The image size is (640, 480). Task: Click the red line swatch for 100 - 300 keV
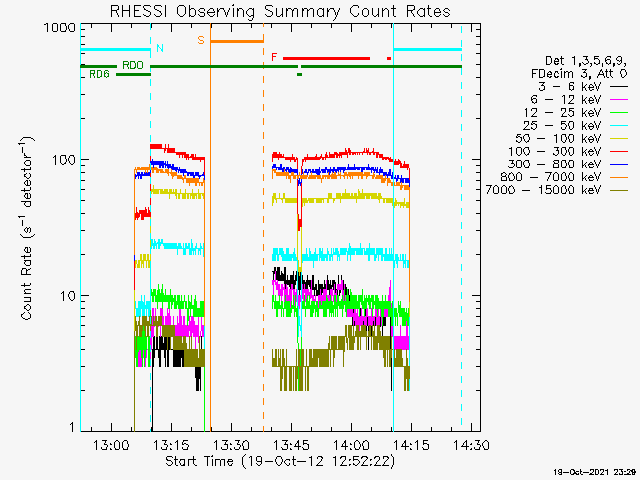[619, 151]
